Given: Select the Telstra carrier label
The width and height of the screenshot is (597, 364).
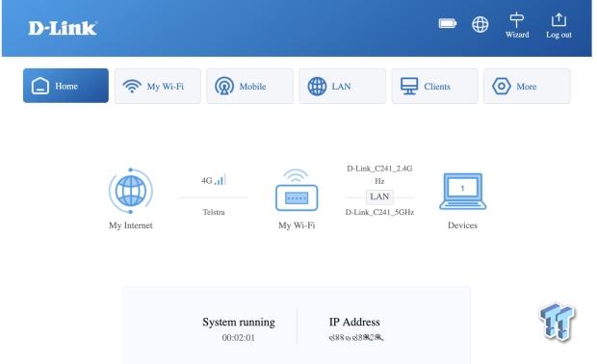Looking at the screenshot, I should tap(214, 212).
